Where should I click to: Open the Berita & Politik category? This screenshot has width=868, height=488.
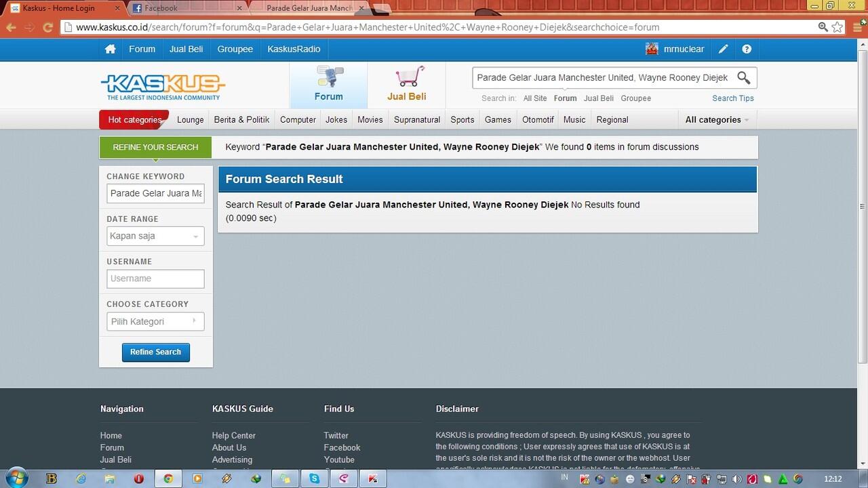241,120
